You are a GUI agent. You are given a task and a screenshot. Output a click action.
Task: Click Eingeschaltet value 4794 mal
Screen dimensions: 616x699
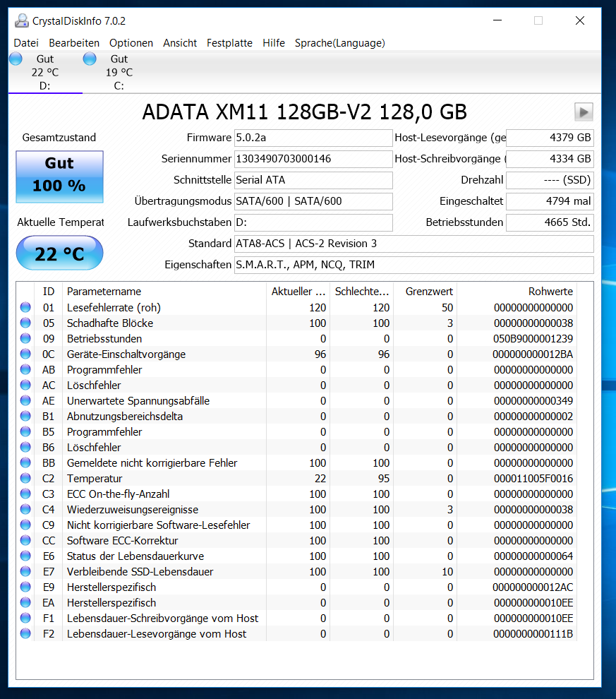tap(550, 201)
